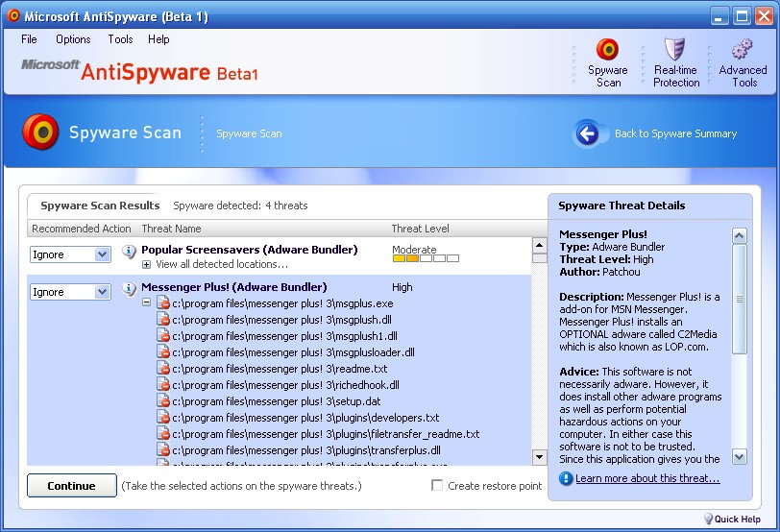Click the back arrow to Spyware Summary

pos(588,133)
